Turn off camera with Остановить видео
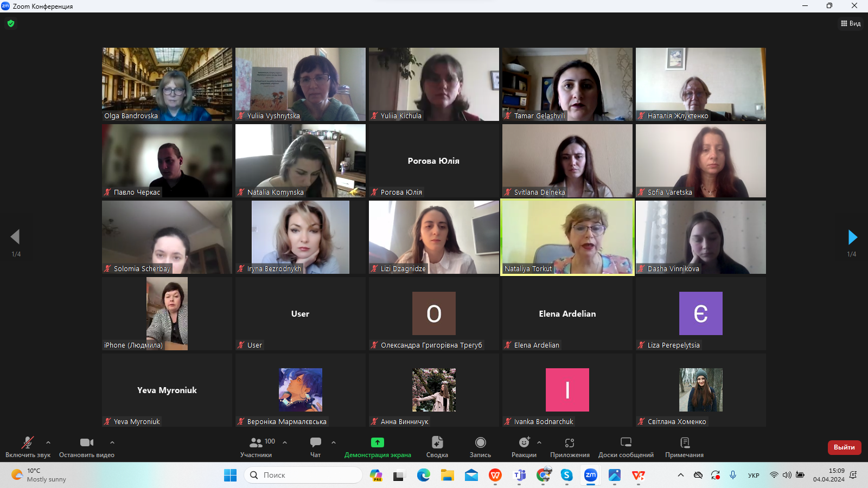The width and height of the screenshot is (868, 488). [x=86, y=447]
